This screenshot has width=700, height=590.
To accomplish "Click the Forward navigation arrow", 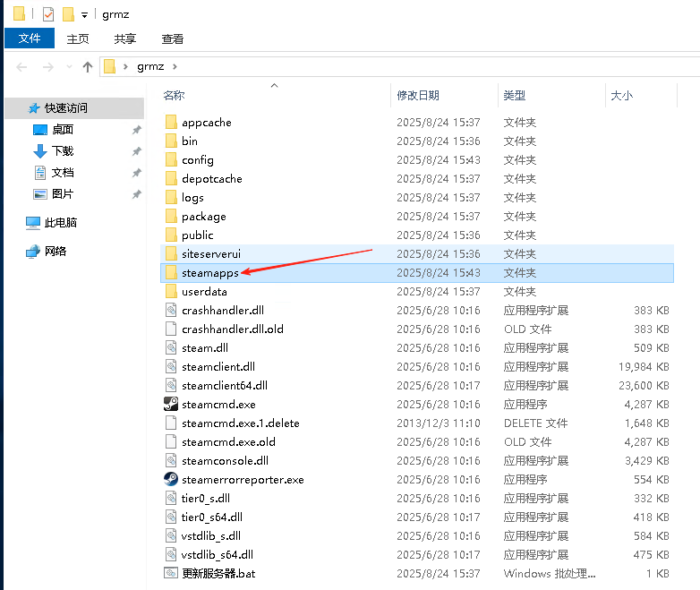I will click(x=47, y=67).
